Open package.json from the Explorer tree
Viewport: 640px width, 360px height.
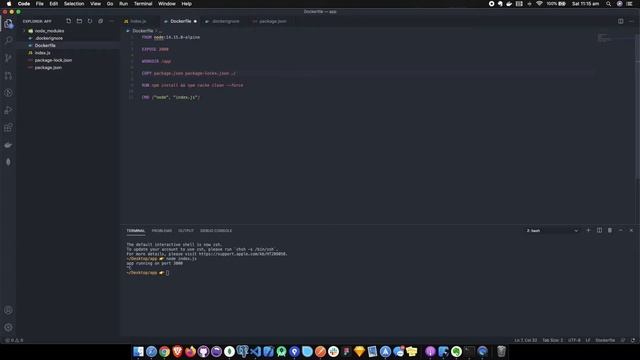coord(48,68)
